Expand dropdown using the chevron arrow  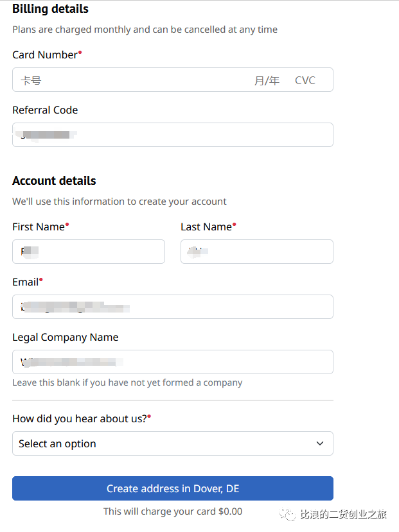(x=320, y=443)
